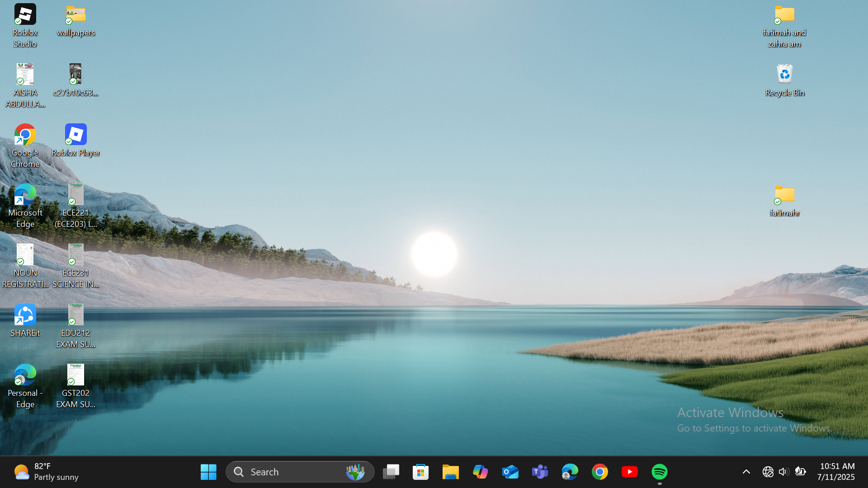Open Microsoft Store taskbar icon
This screenshot has width=868, height=488.
tap(421, 472)
